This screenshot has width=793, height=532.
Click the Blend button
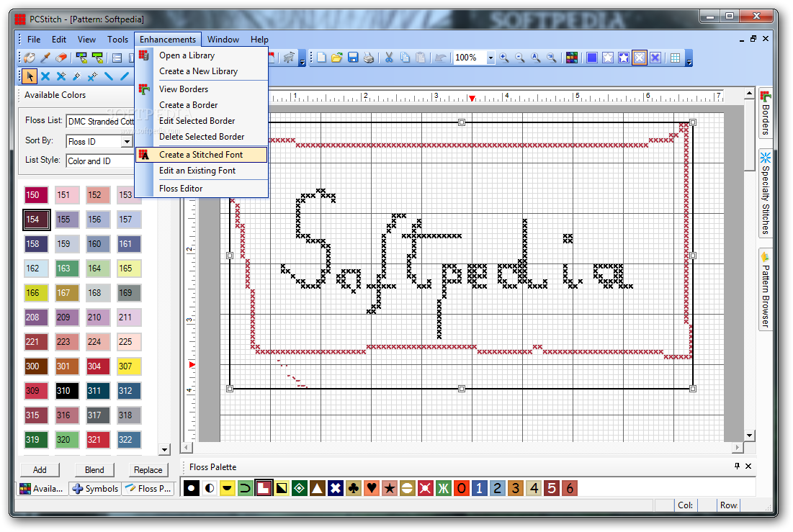94,470
